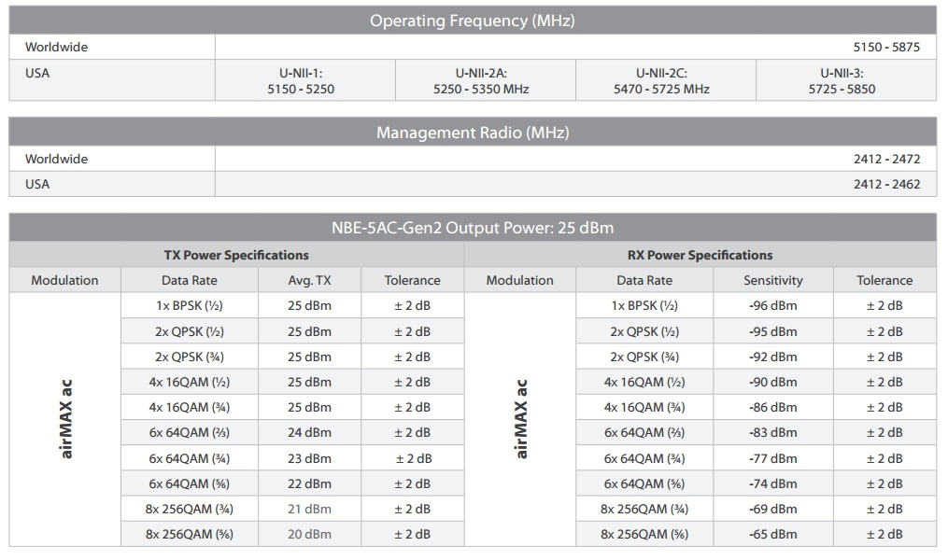Image resolution: width=948 pixels, height=560 pixels.
Task: Click the '2412 - 2472' value
Action: tap(886, 159)
